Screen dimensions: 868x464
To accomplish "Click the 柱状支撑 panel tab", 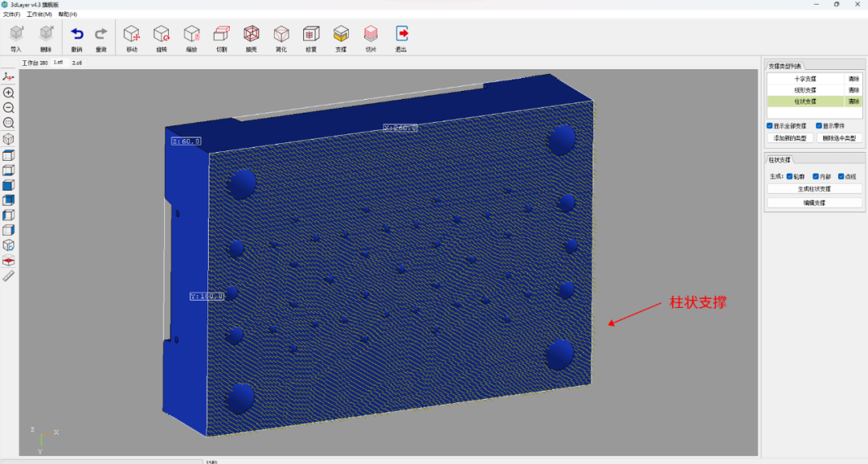I will pyautogui.click(x=779, y=160).
